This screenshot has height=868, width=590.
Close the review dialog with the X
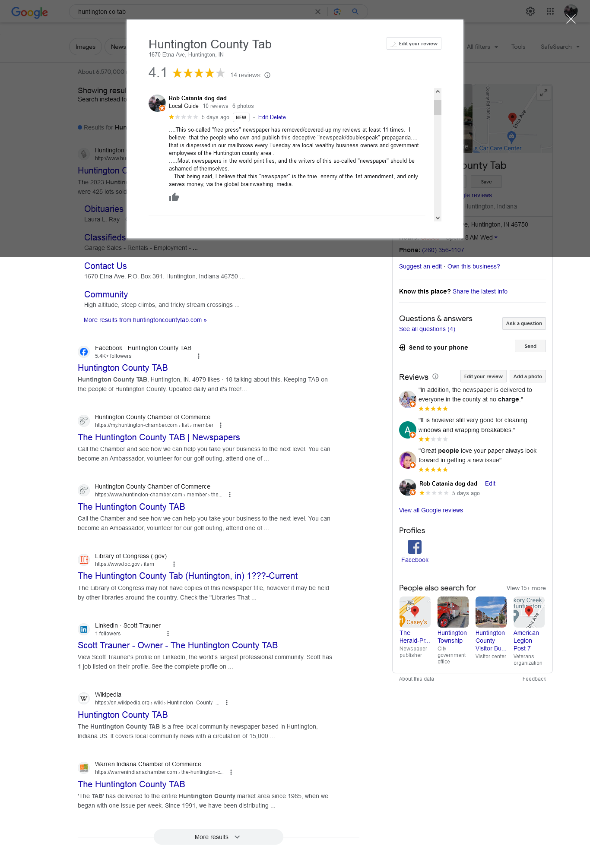coord(571,19)
